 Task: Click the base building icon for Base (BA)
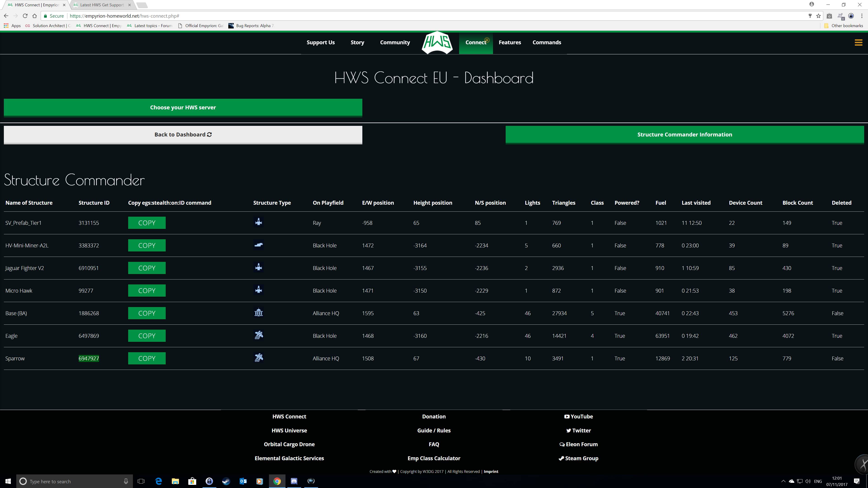[x=258, y=312]
